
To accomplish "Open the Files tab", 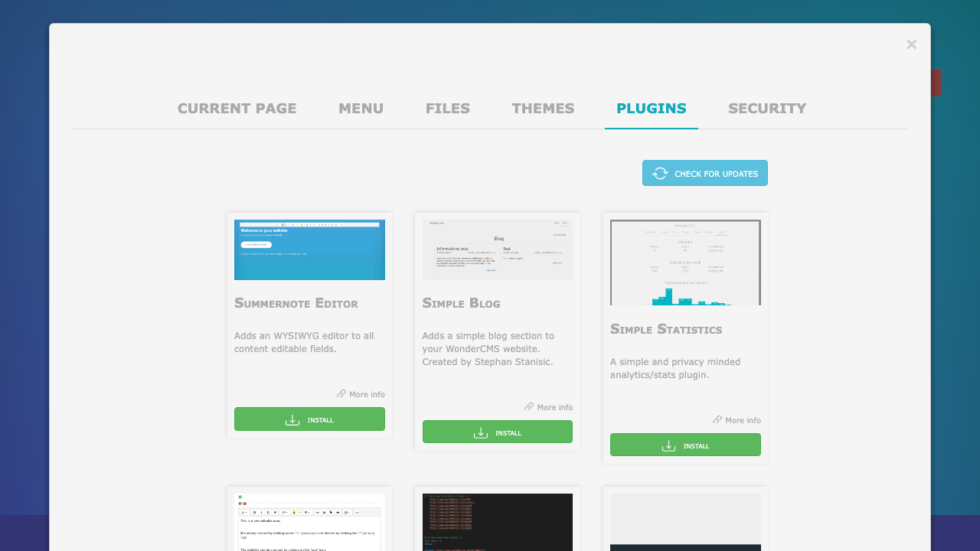I will (x=448, y=108).
